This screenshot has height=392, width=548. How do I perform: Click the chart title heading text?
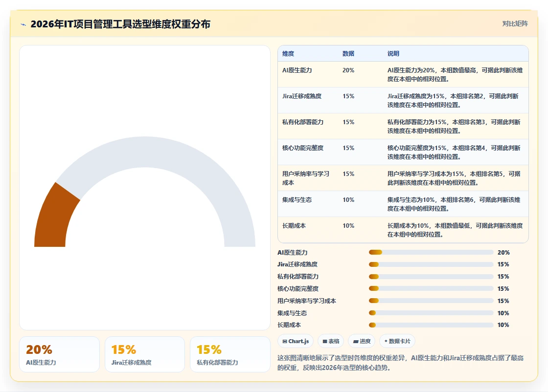coord(120,24)
